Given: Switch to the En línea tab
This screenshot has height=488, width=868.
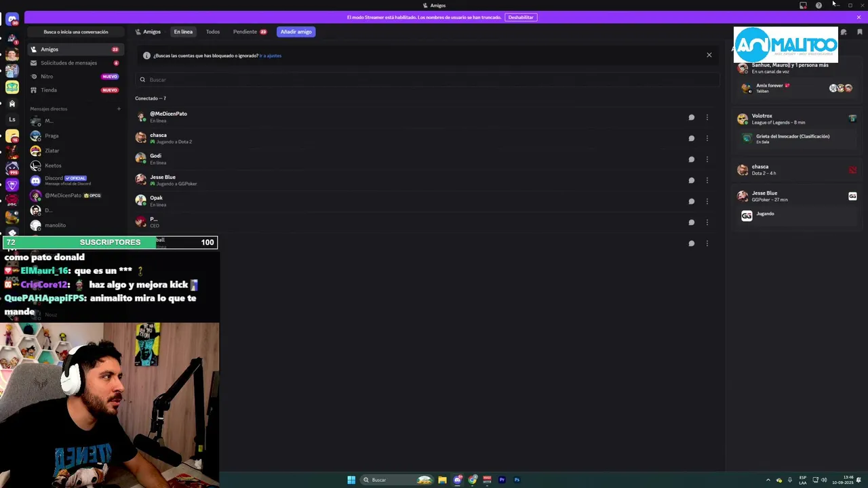Looking at the screenshot, I should click(x=183, y=32).
